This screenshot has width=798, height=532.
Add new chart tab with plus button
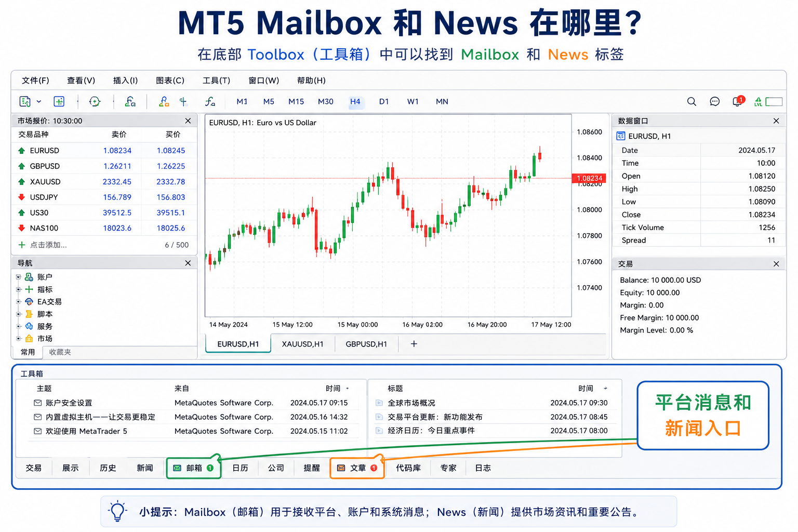pos(414,344)
